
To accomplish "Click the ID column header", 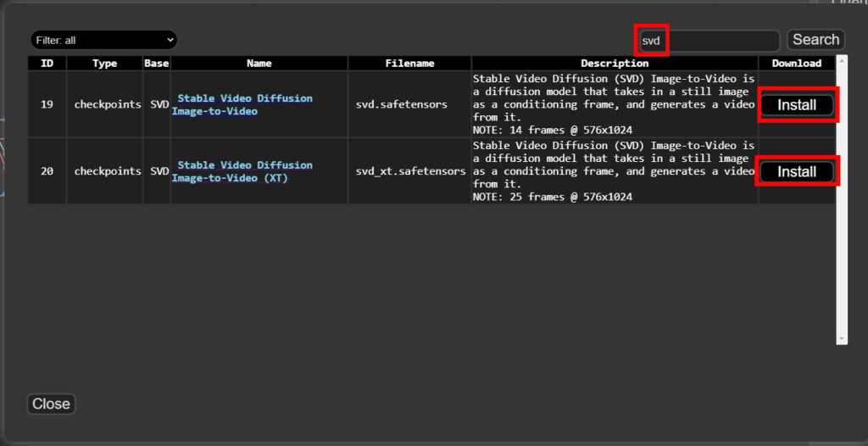I will click(47, 63).
